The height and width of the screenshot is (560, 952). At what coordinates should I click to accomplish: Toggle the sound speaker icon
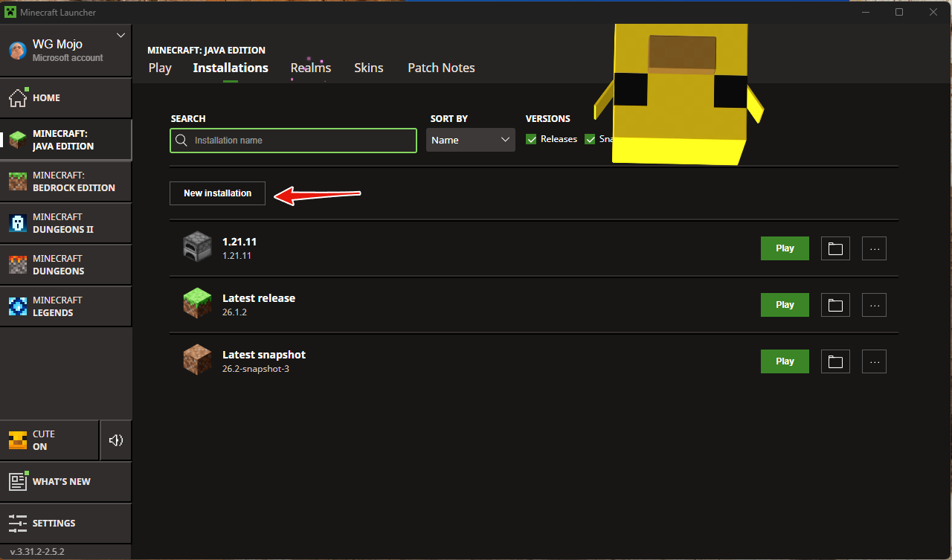point(115,440)
